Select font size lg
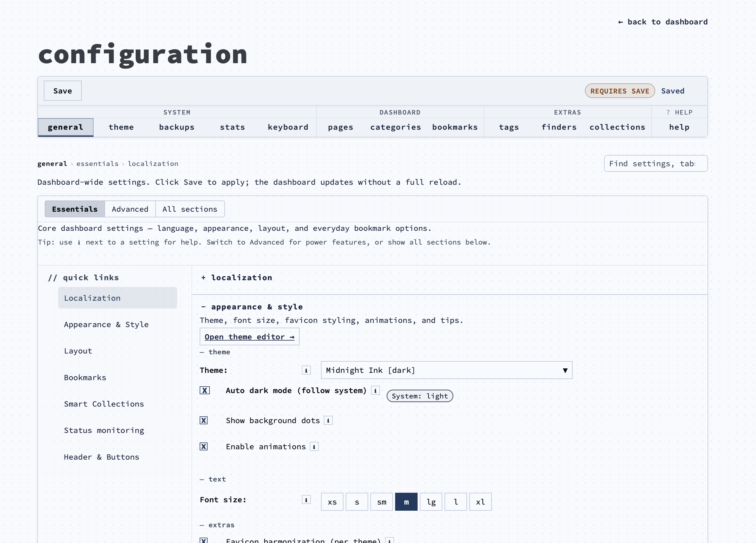 (x=431, y=502)
